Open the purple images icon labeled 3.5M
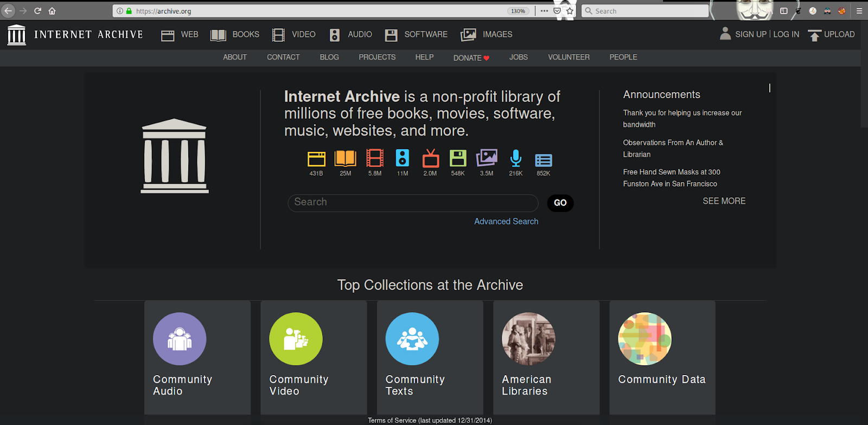Viewport: 868px width, 425px height. (487, 158)
